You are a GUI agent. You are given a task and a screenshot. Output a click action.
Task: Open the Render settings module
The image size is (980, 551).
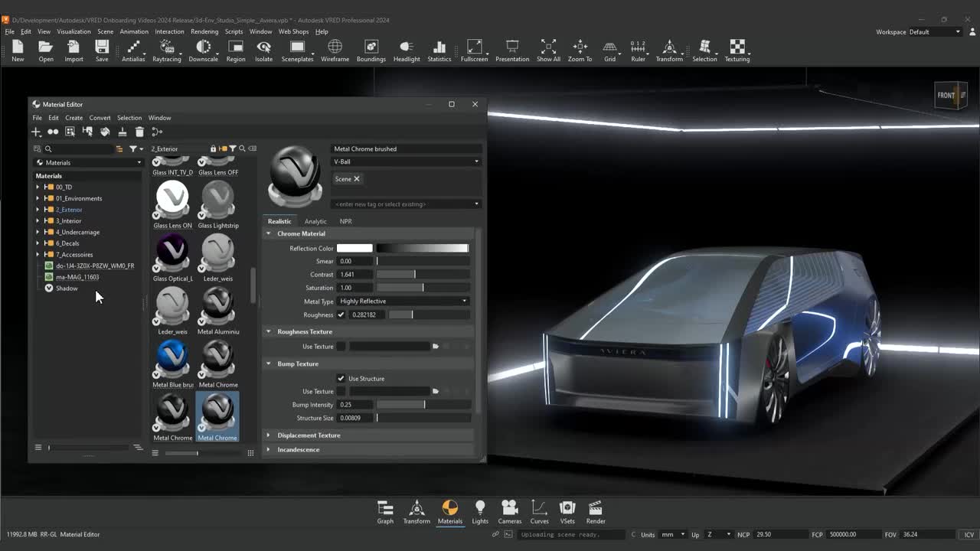[x=596, y=512]
